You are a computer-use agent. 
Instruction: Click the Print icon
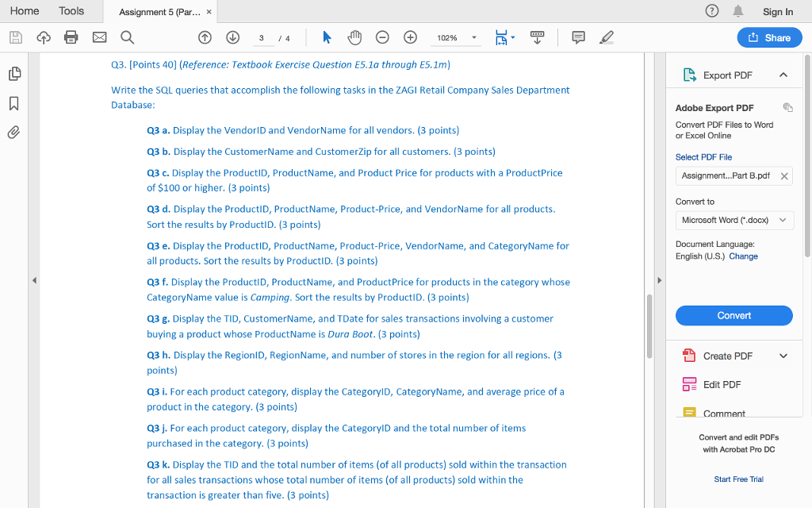coord(71,37)
